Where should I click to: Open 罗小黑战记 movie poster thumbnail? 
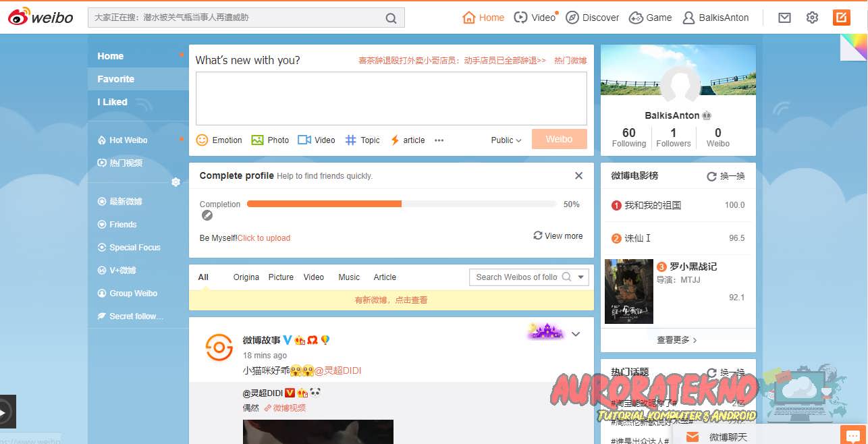629,292
